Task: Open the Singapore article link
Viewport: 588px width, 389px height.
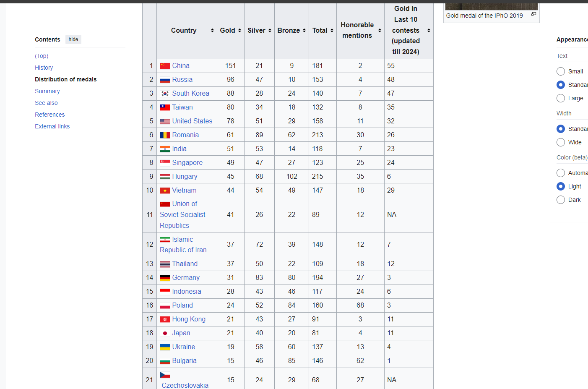Action: pyautogui.click(x=187, y=163)
